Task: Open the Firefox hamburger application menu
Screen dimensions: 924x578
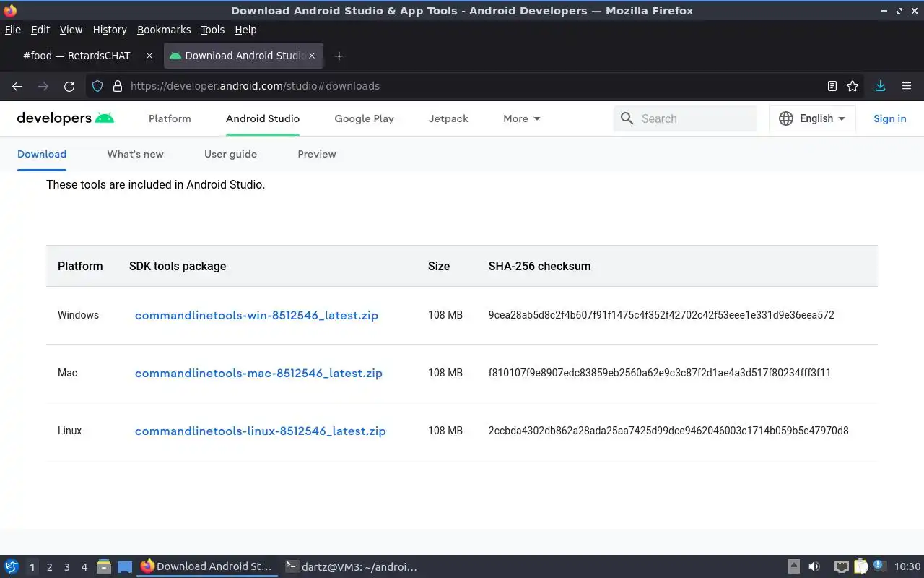Action: point(907,86)
